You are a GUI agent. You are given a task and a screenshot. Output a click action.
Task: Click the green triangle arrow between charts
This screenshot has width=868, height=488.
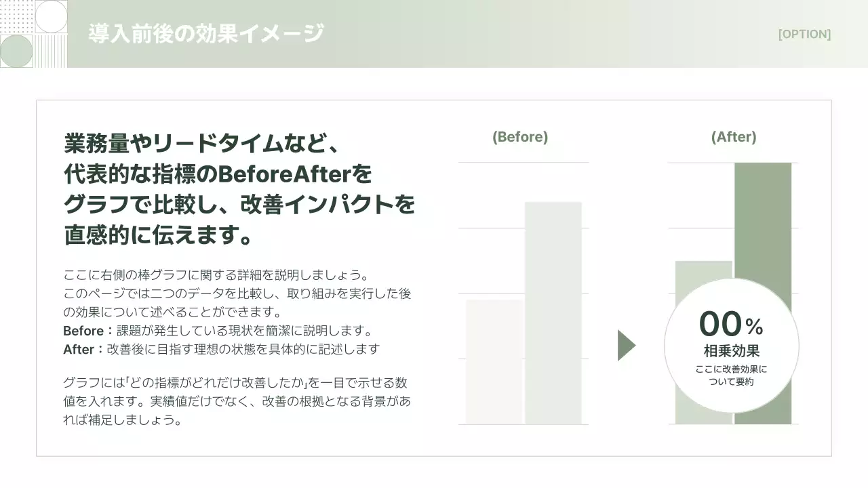click(625, 346)
